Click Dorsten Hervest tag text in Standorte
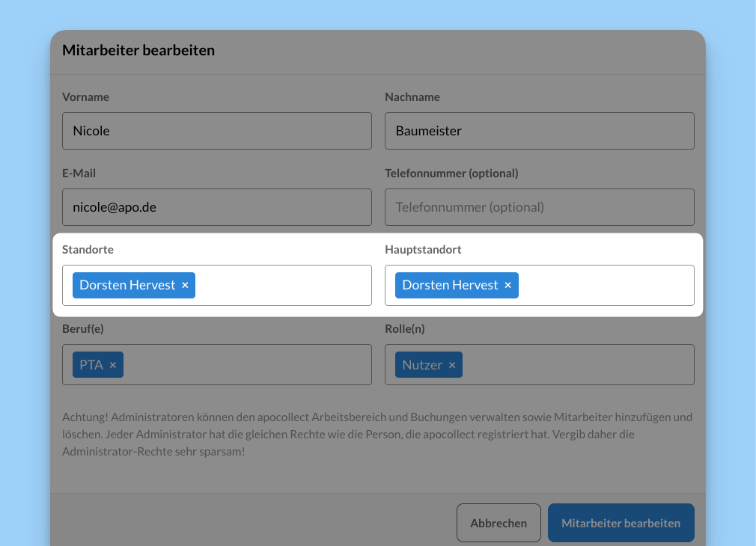The width and height of the screenshot is (756, 546). [x=127, y=285]
